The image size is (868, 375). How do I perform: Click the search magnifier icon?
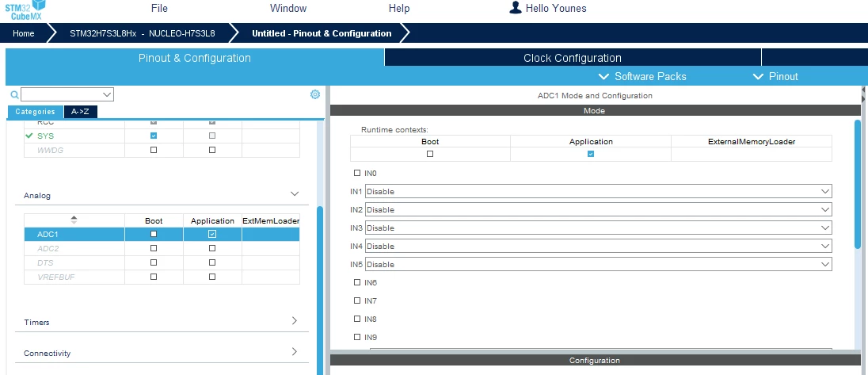pyautogui.click(x=14, y=94)
